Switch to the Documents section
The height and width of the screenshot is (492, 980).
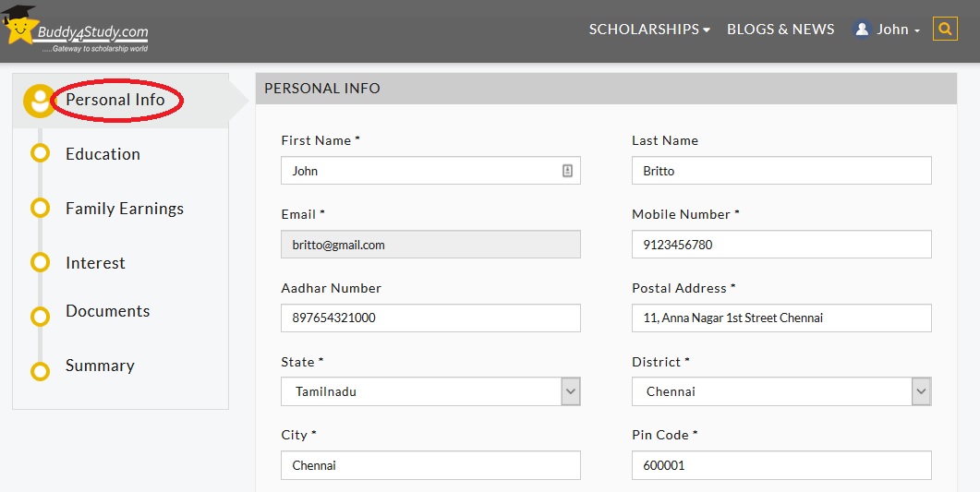click(107, 311)
